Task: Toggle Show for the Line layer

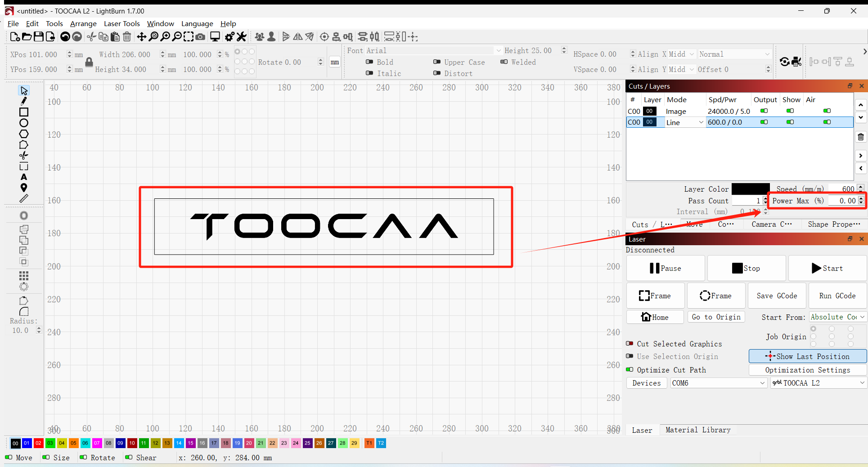Action: (790, 122)
